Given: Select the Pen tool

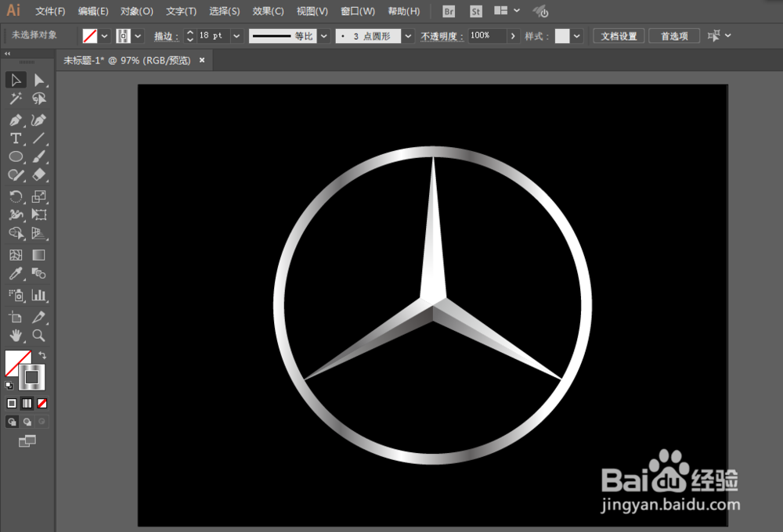Looking at the screenshot, I should (x=16, y=120).
